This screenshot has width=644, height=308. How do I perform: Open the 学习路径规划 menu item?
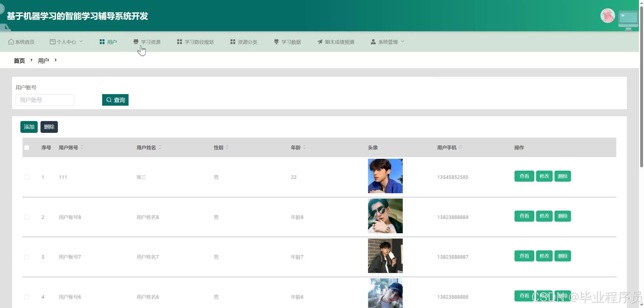point(195,42)
